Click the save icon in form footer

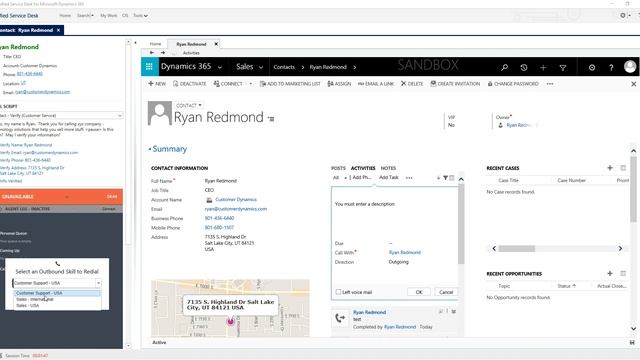632,342
